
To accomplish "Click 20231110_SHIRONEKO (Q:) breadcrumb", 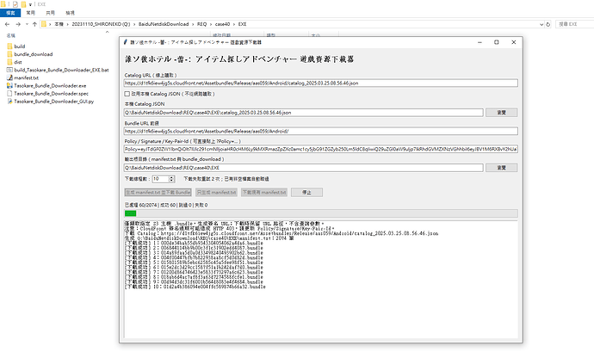I will [101, 24].
